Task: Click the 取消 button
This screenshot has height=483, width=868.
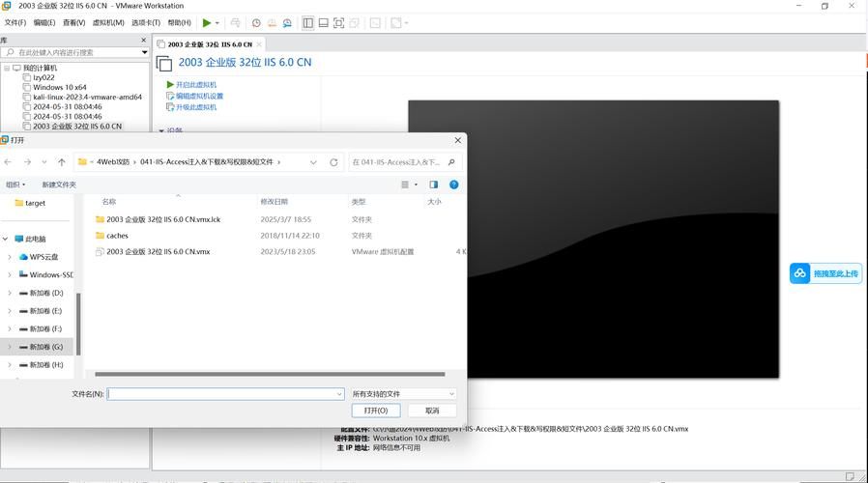Action: tap(432, 411)
